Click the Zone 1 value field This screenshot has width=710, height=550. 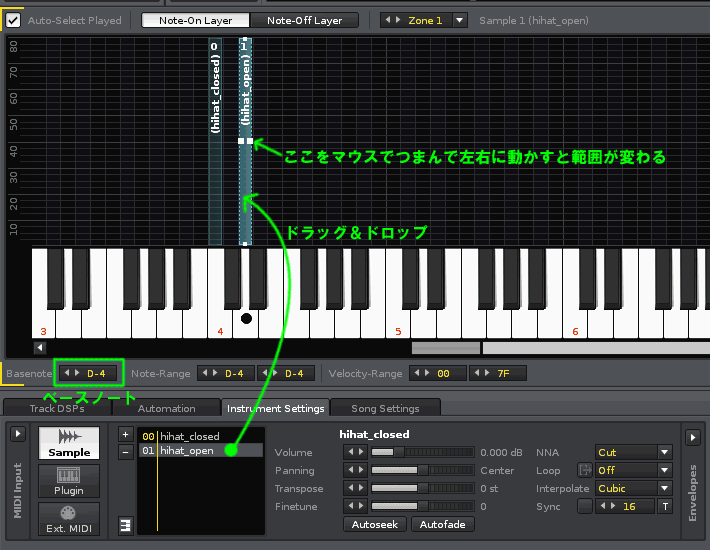425,20
